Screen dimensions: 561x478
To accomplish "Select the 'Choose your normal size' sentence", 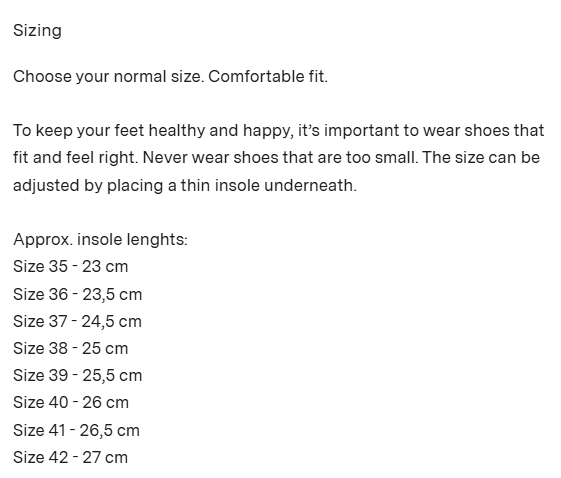I will 108,77.
